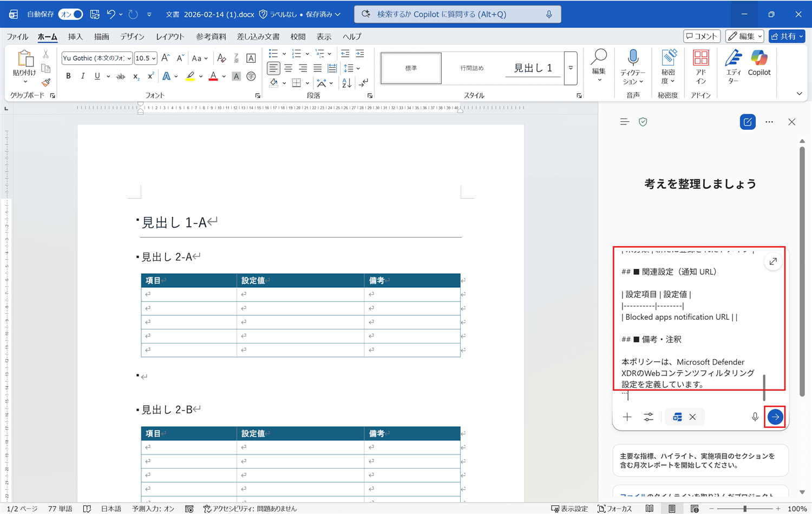The height and width of the screenshot is (514, 812).
Task: Center align the paragraph text
Action: coord(288,68)
